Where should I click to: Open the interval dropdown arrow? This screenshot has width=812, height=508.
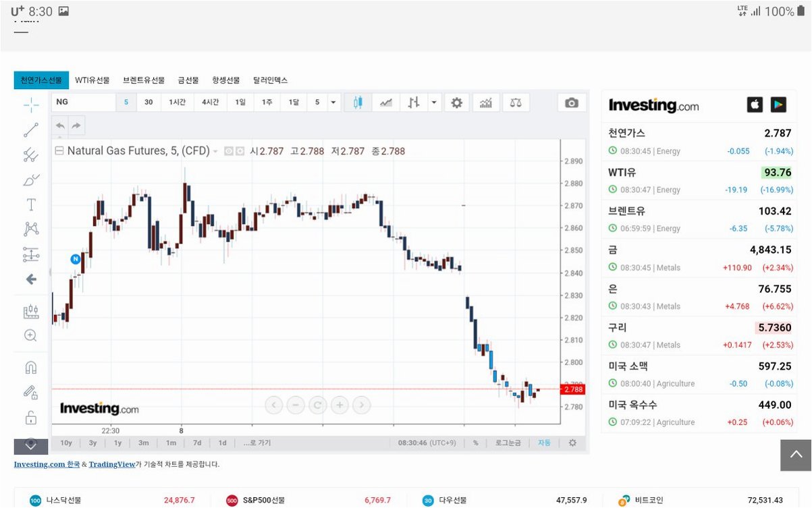pos(333,103)
